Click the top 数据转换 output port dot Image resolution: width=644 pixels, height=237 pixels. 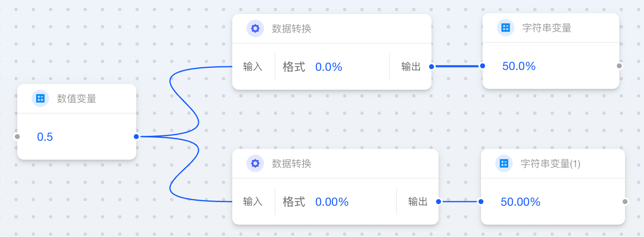[431, 66]
